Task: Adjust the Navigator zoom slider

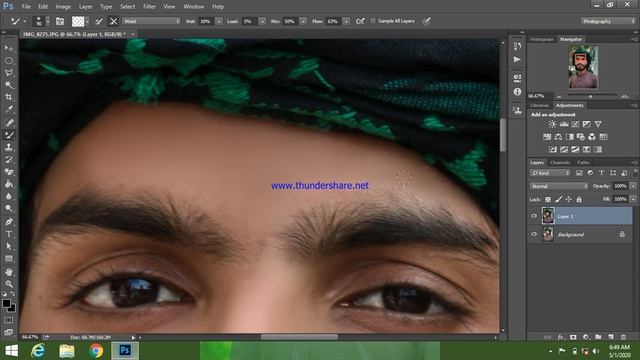Action: [x=591, y=96]
